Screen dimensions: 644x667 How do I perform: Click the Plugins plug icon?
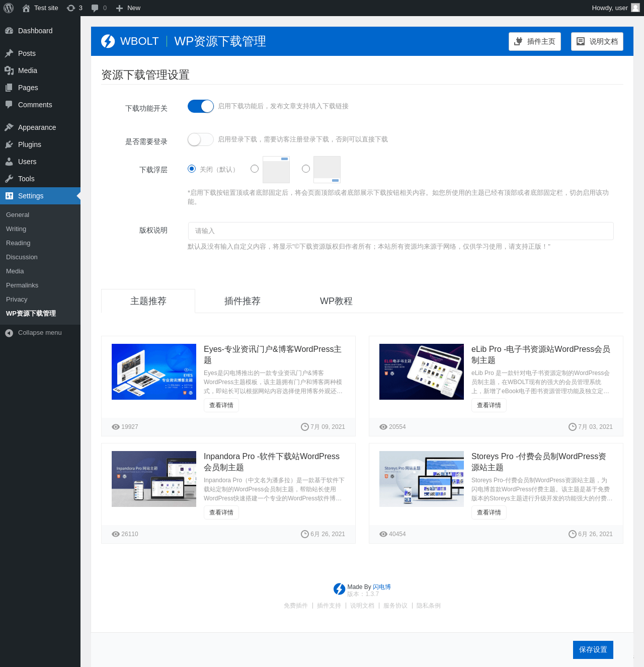pos(9,144)
